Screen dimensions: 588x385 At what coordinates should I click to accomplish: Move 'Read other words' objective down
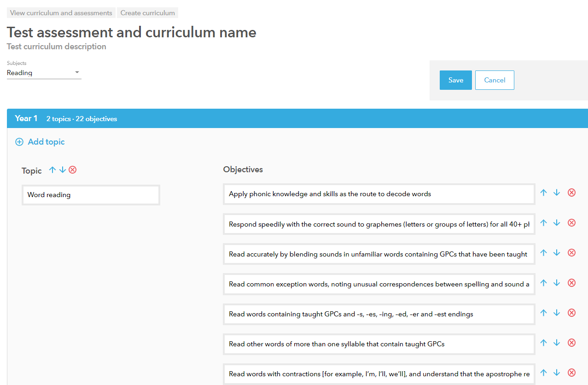[557, 343]
